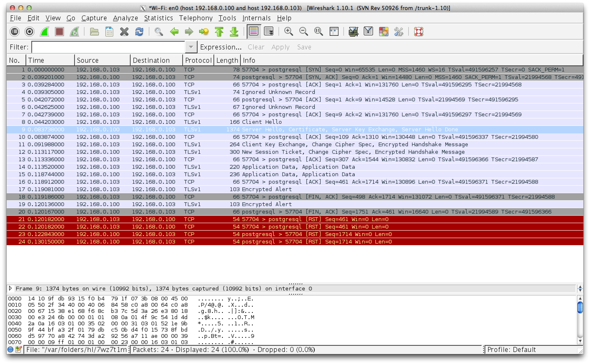Sort by the Destination column header
This screenshot has height=364, width=590.
click(157, 60)
